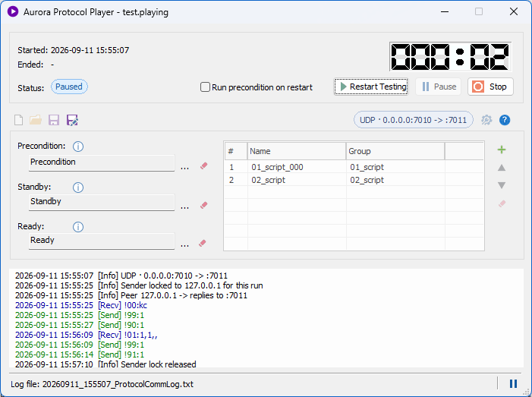This screenshot has width=532, height=397.
Task: Click the pause indicator in status bar
Action: tap(513, 384)
